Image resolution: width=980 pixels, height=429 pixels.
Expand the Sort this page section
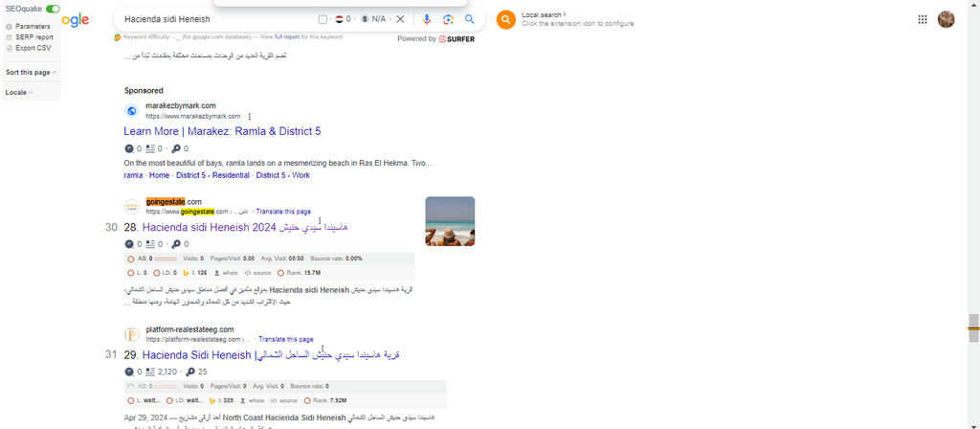31,73
